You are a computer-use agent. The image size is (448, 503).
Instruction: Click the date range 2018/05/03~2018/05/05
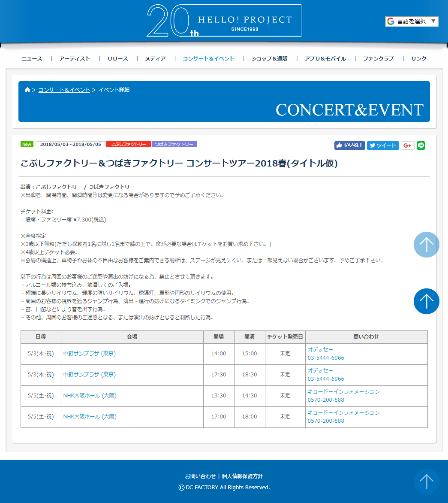[x=70, y=144]
